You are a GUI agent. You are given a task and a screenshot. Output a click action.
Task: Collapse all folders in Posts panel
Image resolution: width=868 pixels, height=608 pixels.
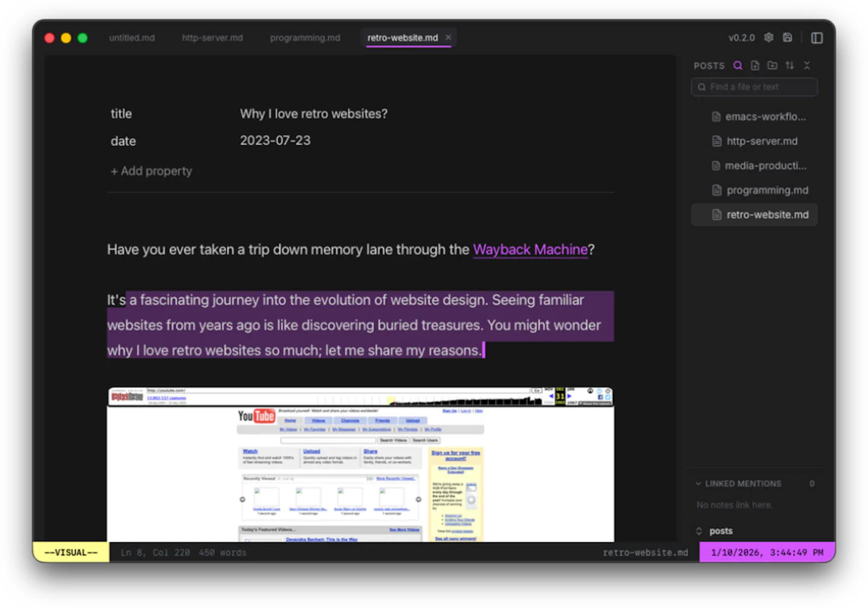pos(807,66)
